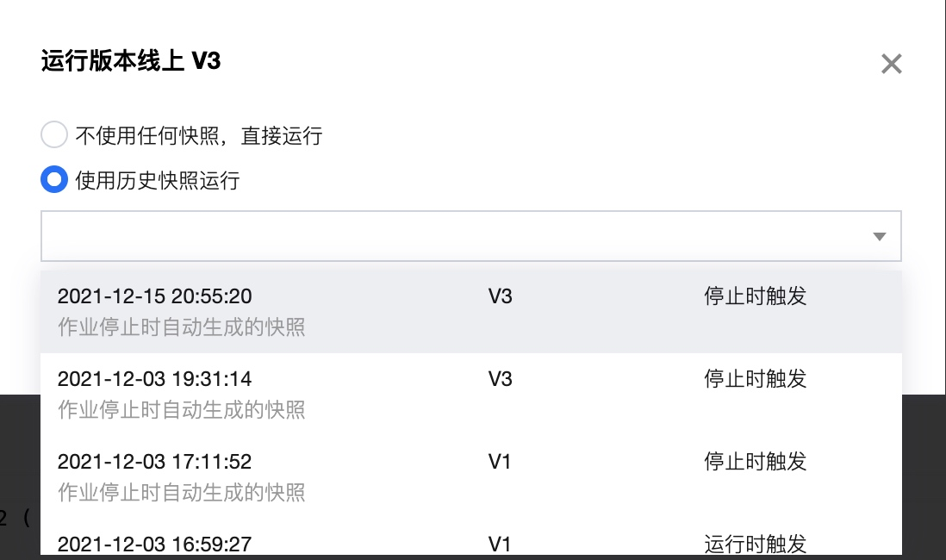
Task: Click V3 in the 19:31:14 snapshot row
Action: 500,379
